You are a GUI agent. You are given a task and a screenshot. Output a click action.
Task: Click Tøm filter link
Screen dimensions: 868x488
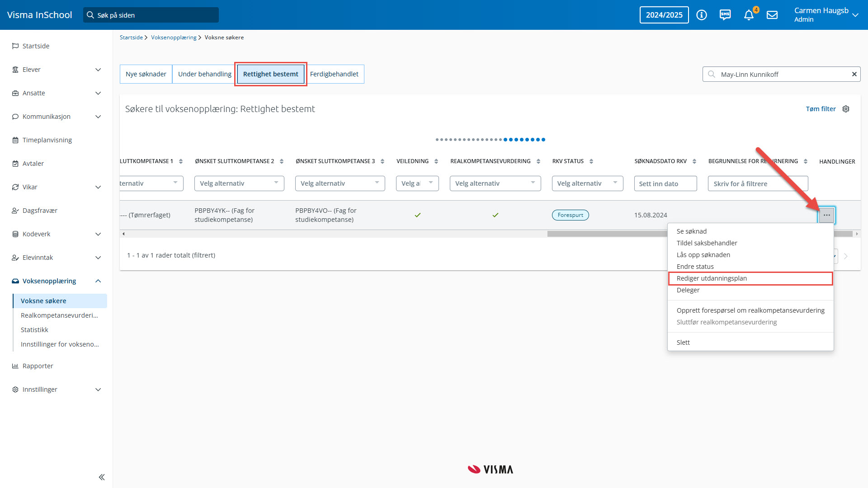821,109
